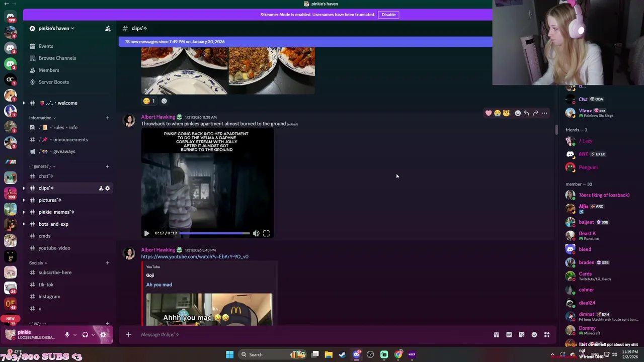
Task: Open microphone input options arrow
Action: pos(75,335)
